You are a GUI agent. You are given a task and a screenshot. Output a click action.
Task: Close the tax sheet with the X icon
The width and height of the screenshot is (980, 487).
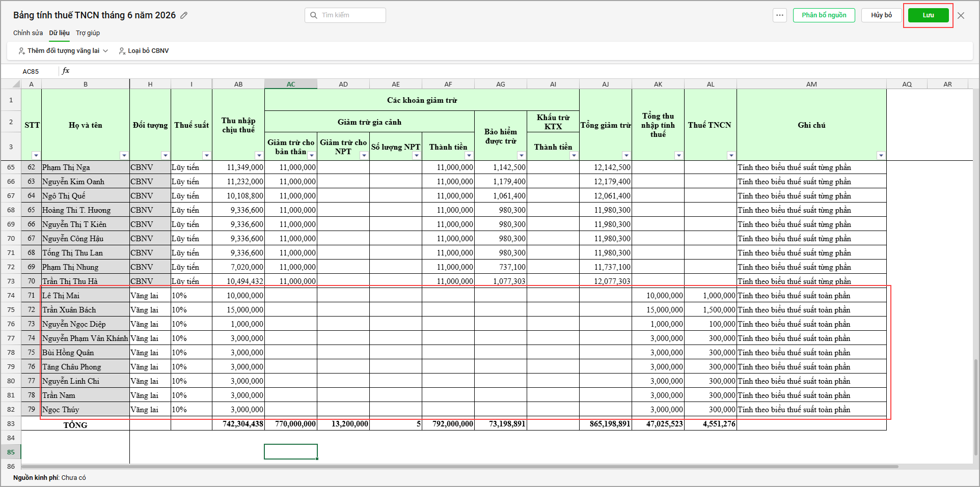[x=961, y=16]
